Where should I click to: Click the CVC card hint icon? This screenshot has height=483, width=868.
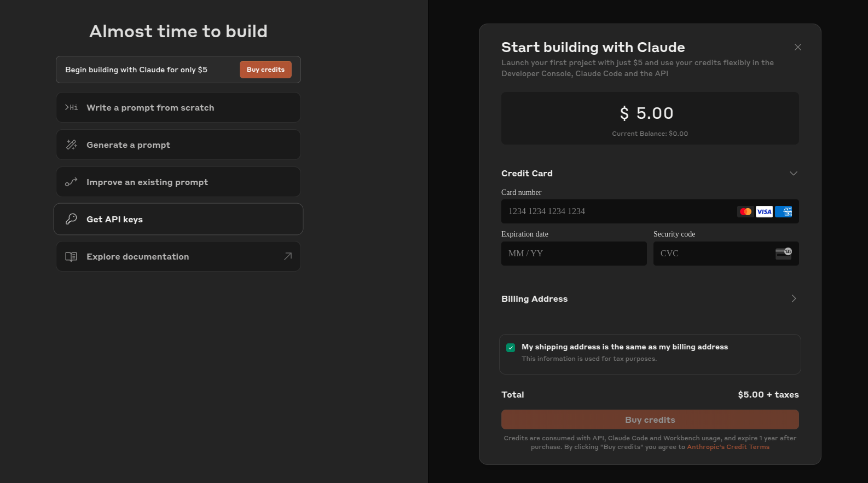784,253
